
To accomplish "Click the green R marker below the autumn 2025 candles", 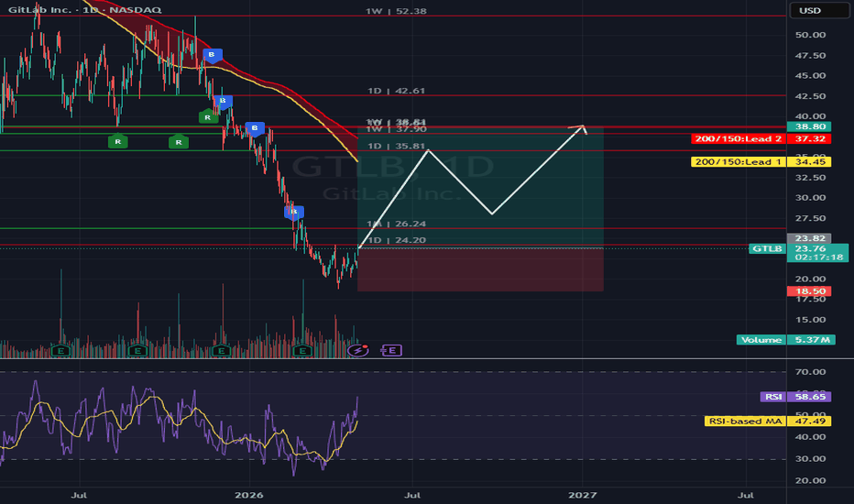I will coord(179,142).
